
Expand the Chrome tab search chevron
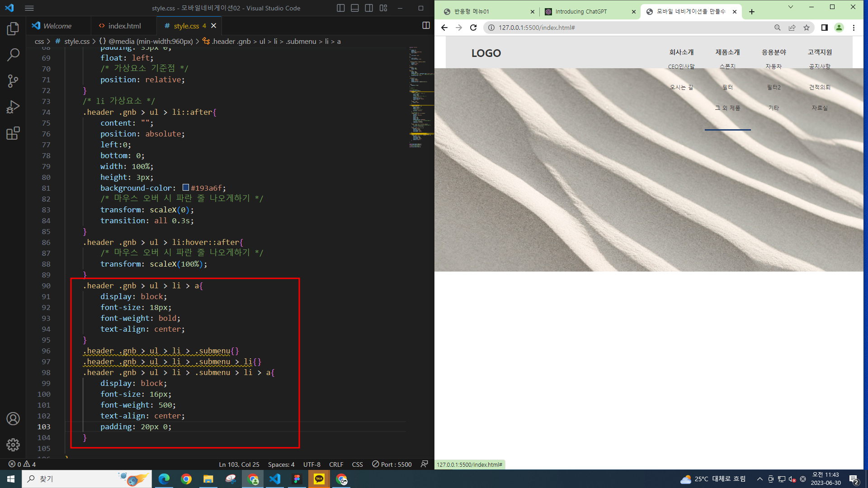pyautogui.click(x=790, y=7)
